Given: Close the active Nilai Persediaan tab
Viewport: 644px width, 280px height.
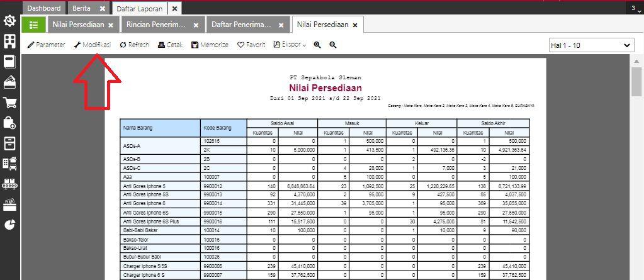Looking at the screenshot, I should click(355, 25).
